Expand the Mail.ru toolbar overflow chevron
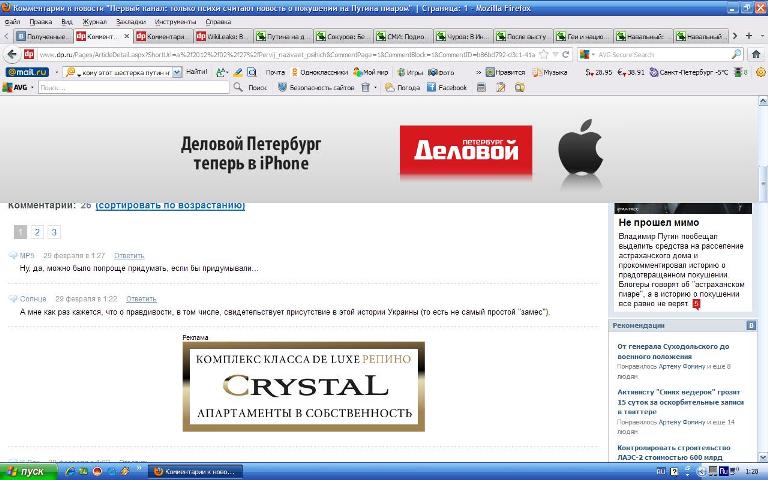The image size is (768, 480). [479, 72]
